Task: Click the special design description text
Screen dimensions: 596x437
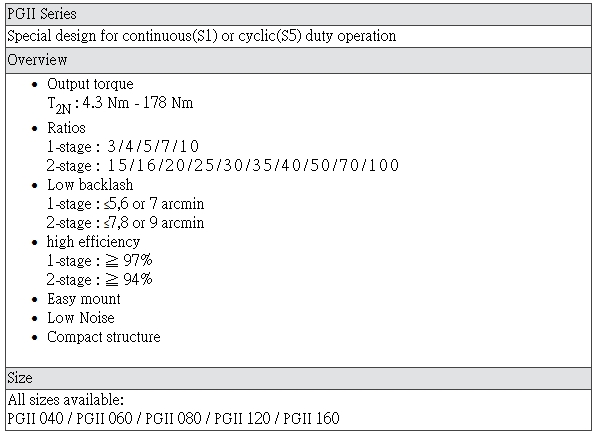Action: click(201, 36)
